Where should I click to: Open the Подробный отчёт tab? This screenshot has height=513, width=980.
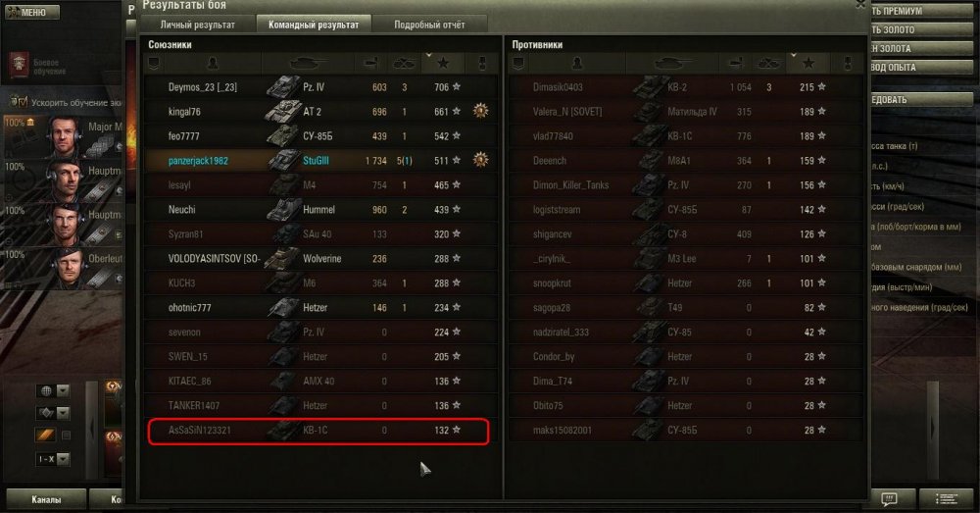coord(429,26)
